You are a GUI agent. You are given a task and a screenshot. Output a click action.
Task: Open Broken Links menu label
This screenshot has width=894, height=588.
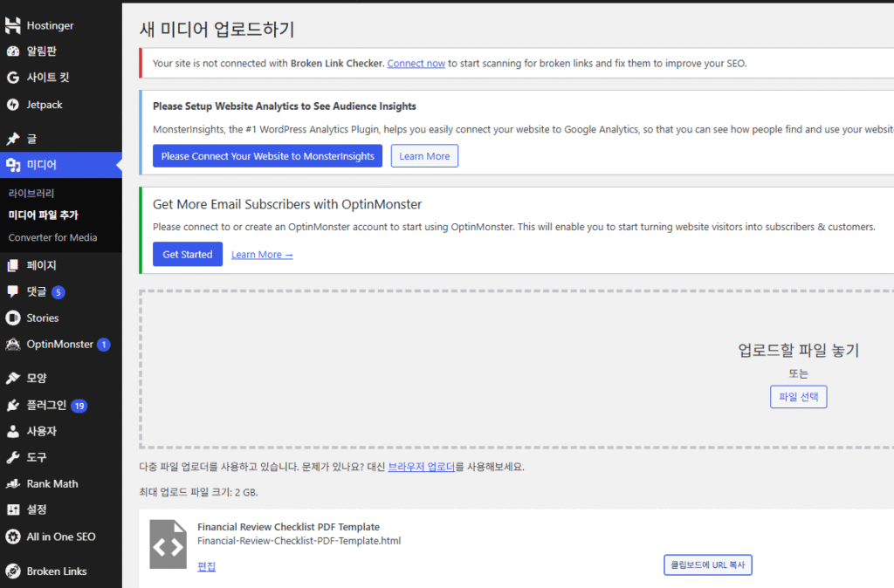click(57, 571)
